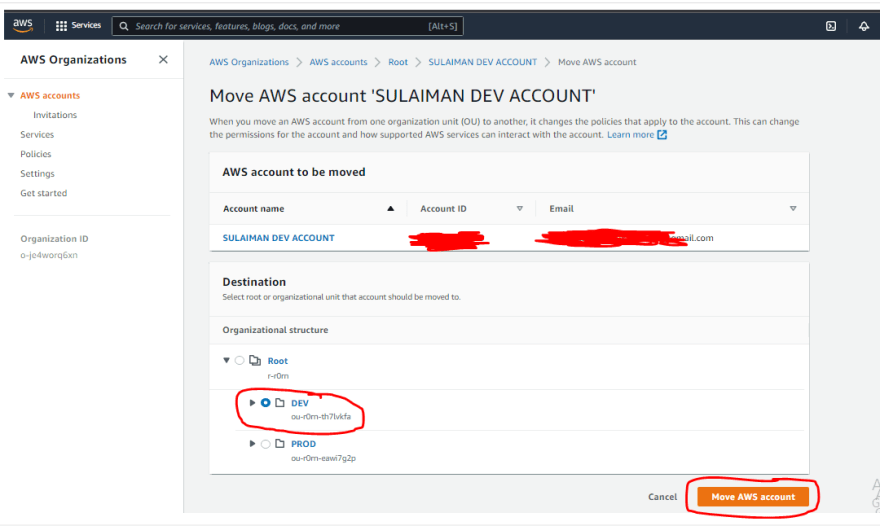Open Invitations in sidebar
This screenshot has width=880, height=526.
pos(55,115)
